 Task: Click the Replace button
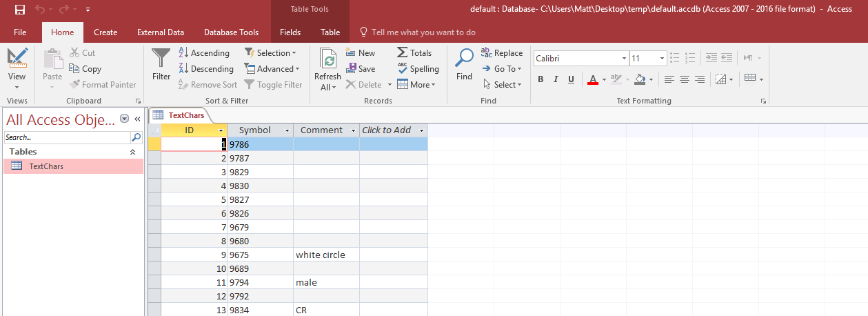pos(501,53)
